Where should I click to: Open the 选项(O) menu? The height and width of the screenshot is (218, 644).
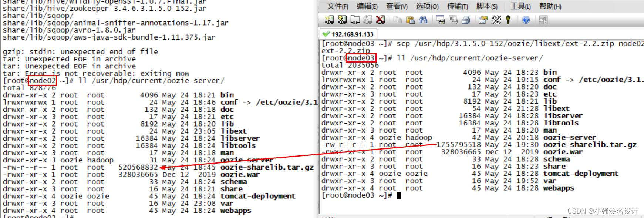(x=427, y=6)
